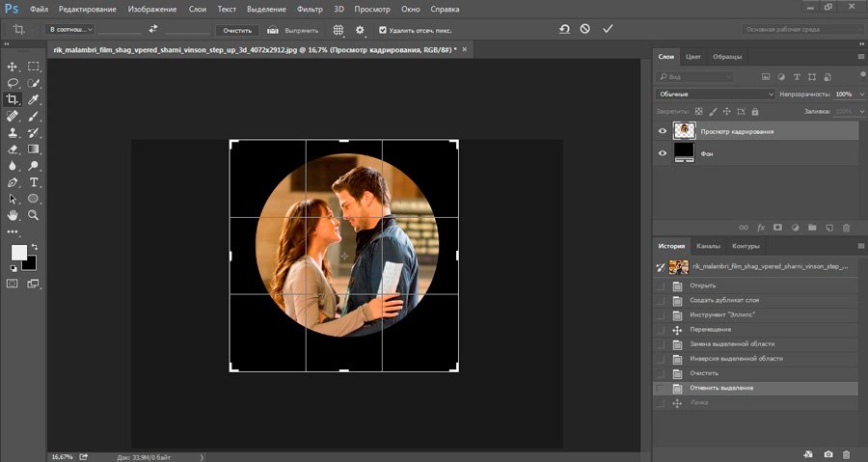868x462 pixels.
Task: Set history brush source to Создать дубликат слоя
Action: pyautogui.click(x=660, y=300)
